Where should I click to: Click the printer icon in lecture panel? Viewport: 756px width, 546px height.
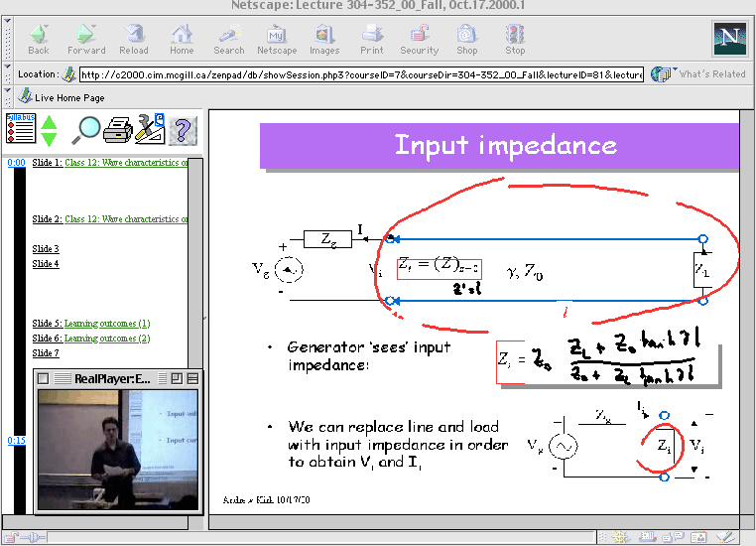[x=119, y=129]
